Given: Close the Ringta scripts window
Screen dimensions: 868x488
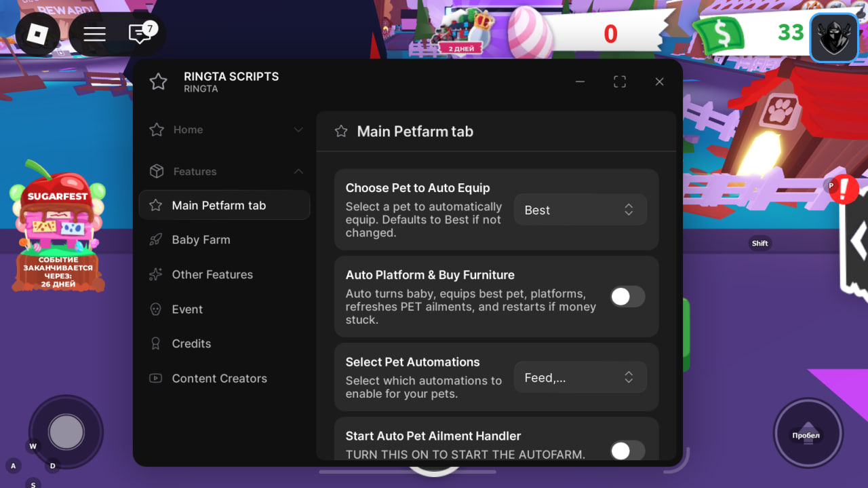Looking at the screenshot, I should point(659,81).
